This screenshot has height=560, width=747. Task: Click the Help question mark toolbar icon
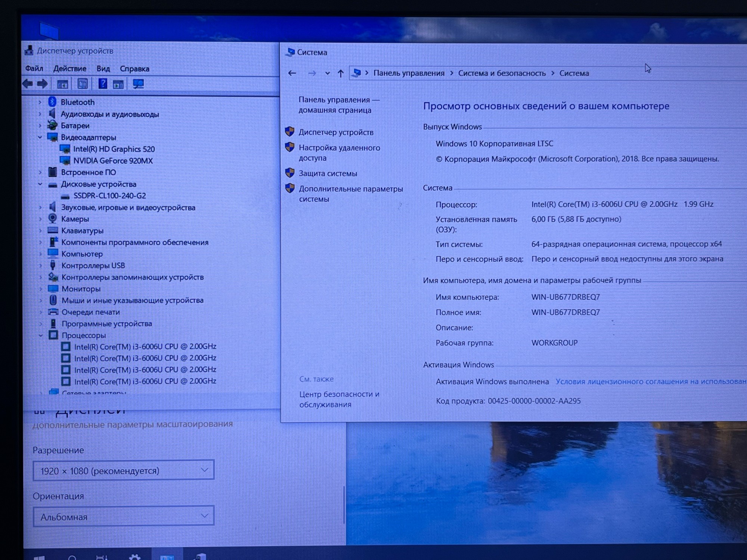point(102,84)
